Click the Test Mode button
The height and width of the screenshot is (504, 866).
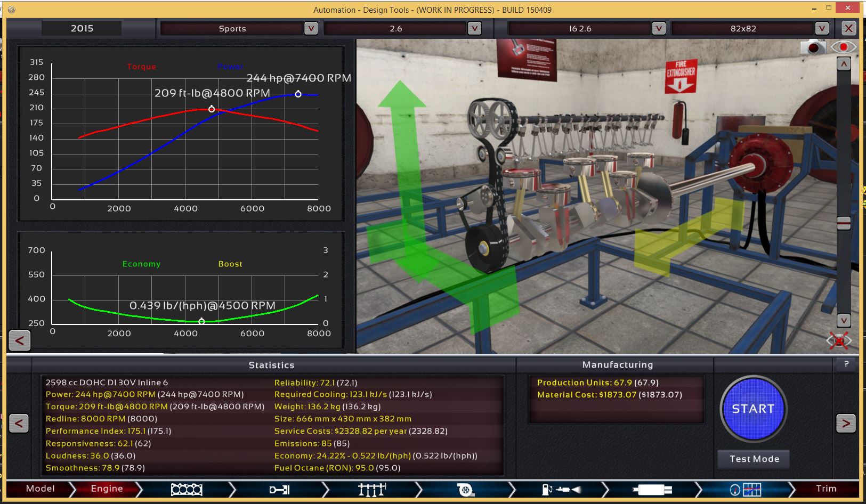[x=754, y=459]
